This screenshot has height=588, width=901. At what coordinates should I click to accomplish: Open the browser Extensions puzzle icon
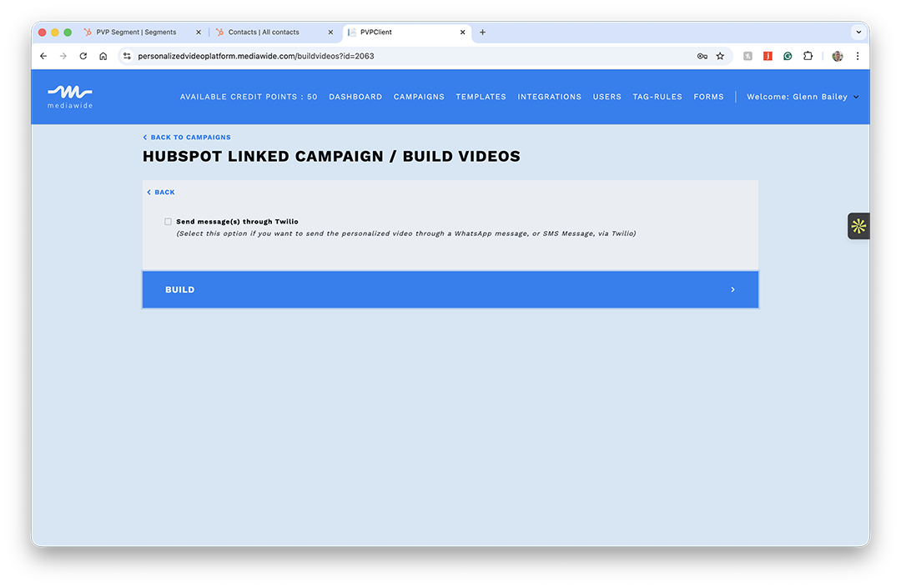point(808,56)
